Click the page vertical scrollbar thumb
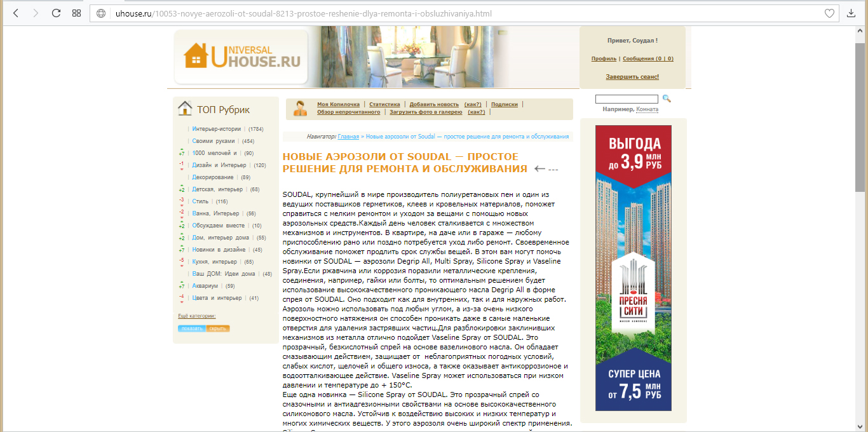868x432 pixels. [x=860, y=118]
